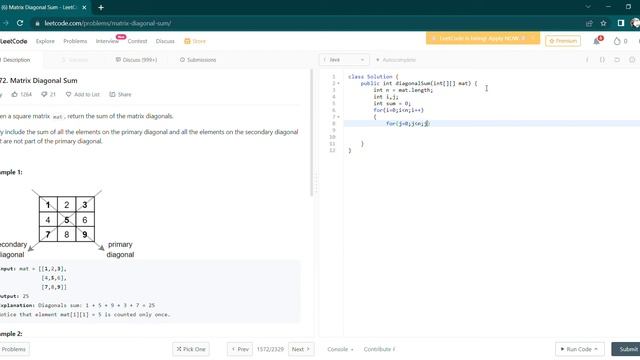Click the "int n = mat.length;" code line

click(403, 90)
